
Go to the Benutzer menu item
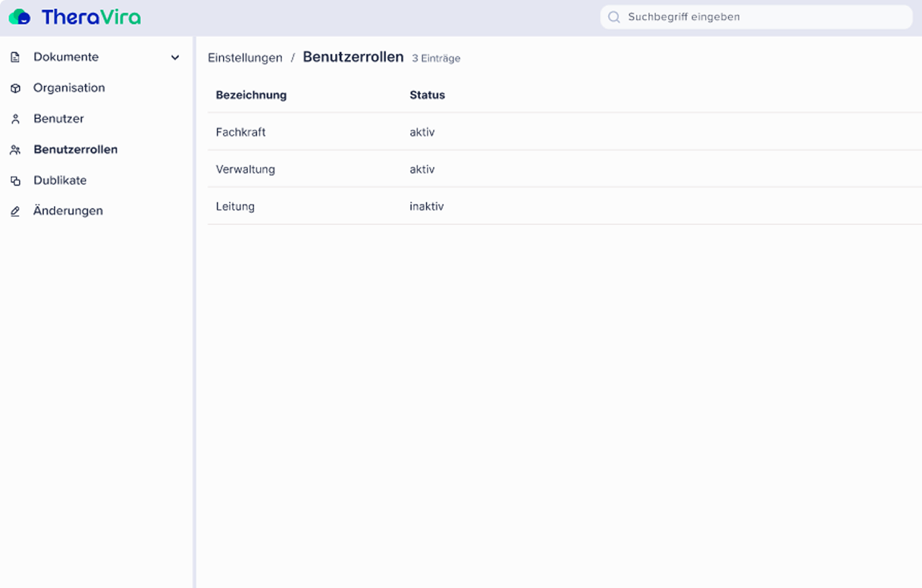coord(58,119)
